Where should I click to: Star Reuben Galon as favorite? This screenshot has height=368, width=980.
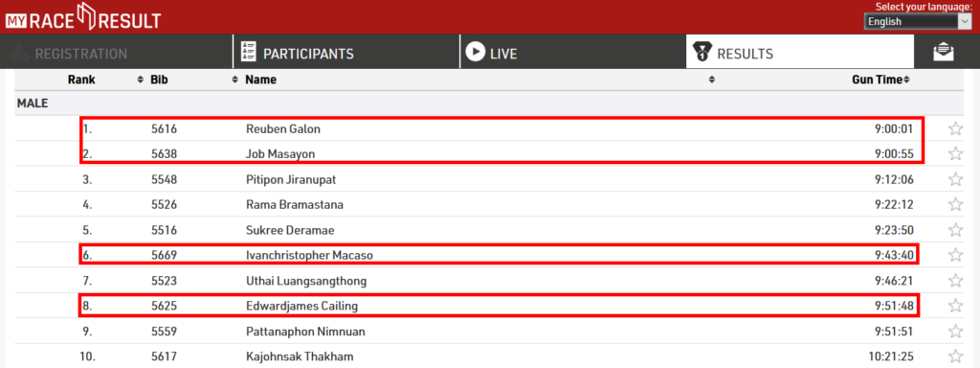(x=955, y=129)
